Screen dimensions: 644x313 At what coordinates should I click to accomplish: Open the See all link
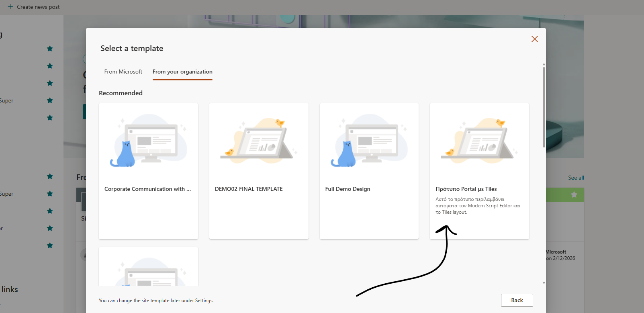(x=576, y=178)
